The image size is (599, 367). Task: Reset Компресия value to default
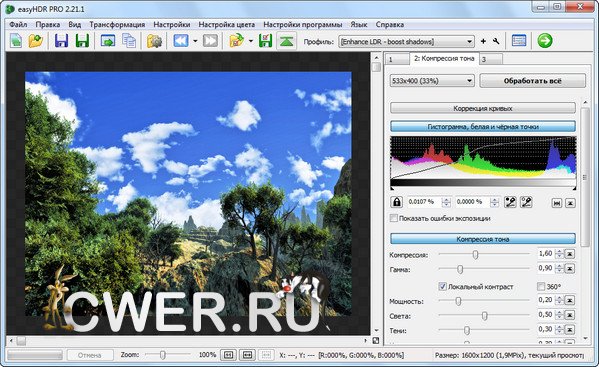click(570, 254)
